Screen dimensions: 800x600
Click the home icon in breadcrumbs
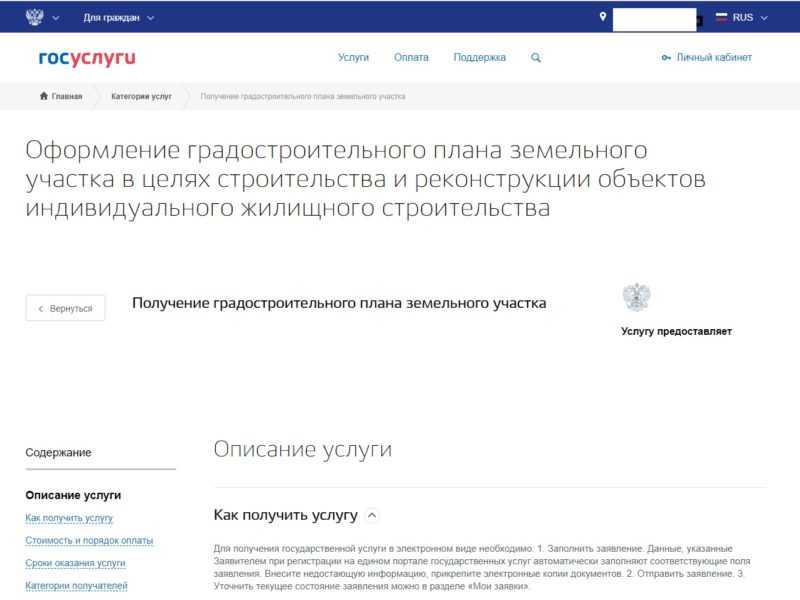click(x=44, y=96)
